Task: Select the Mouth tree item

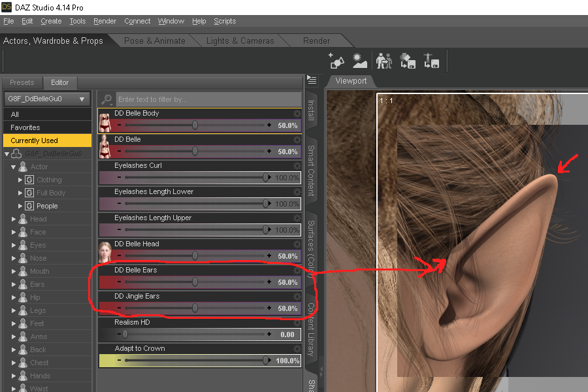Action: coord(39,271)
